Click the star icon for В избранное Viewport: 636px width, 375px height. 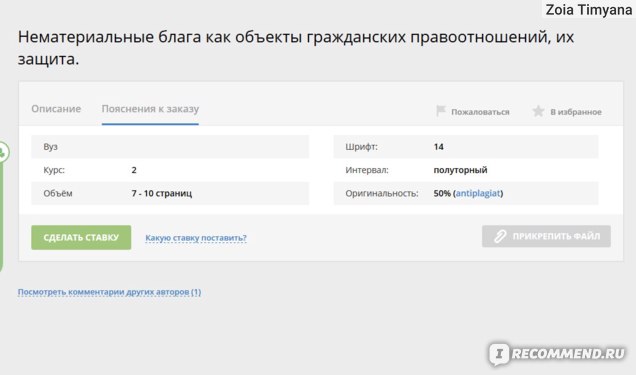coord(538,111)
